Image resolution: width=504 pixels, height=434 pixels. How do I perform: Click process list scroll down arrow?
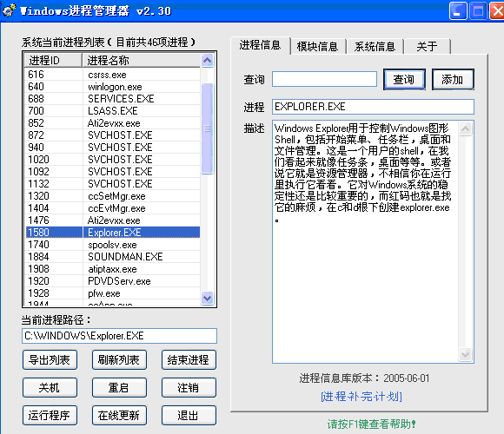[x=208, y=298]
